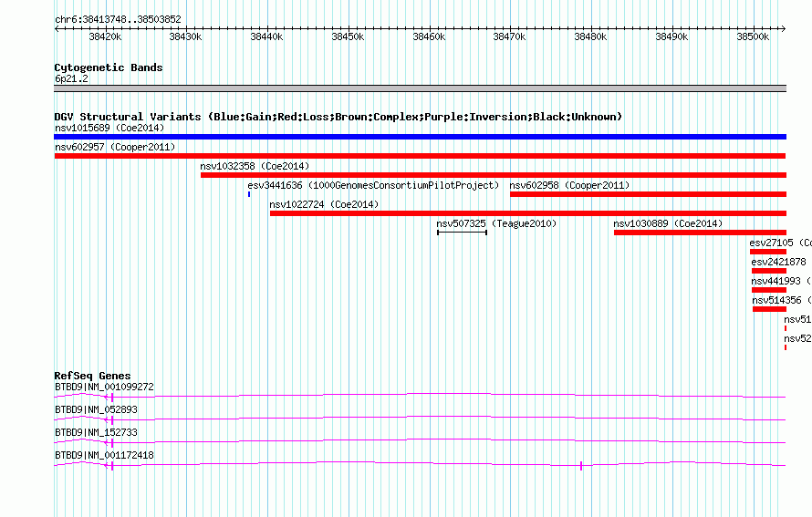Click the nsv441993 red variant bar

coord(769,290)
